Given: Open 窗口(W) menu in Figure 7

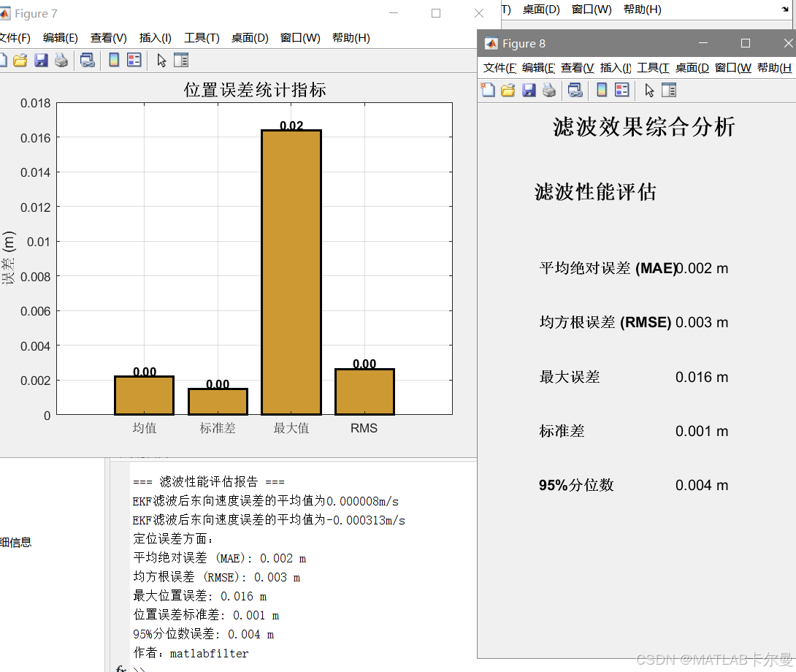Looking at the screenshot, I should point(300,37).
